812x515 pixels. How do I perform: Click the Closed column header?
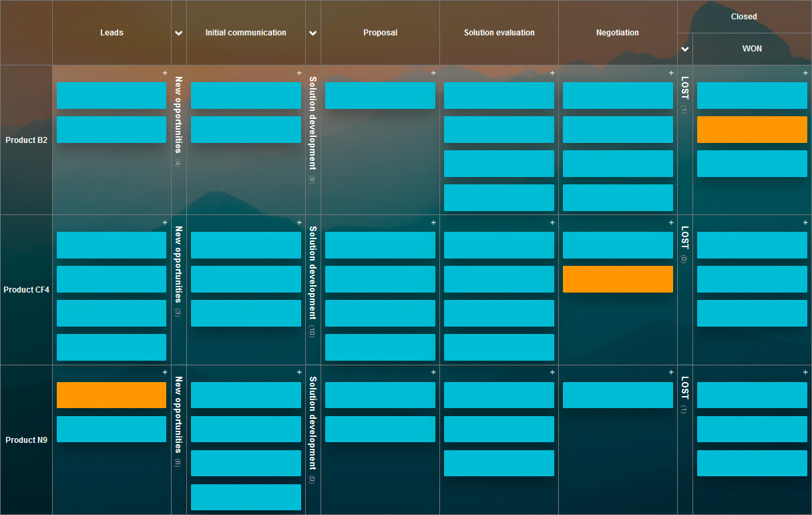(x=743, y=16)
